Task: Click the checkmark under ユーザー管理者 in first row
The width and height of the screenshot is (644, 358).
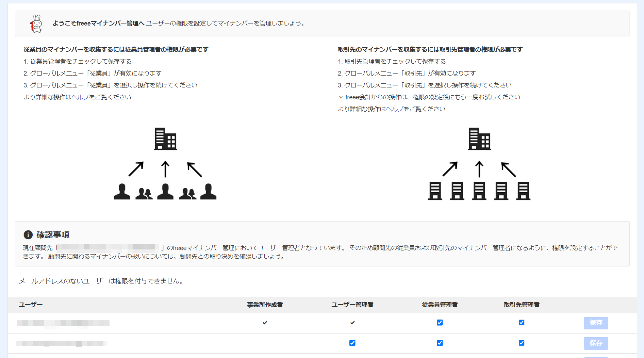Action: [x=352, y=323]
